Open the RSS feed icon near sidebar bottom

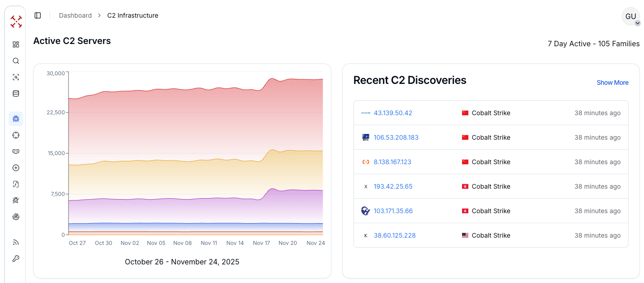click(15, 242)
